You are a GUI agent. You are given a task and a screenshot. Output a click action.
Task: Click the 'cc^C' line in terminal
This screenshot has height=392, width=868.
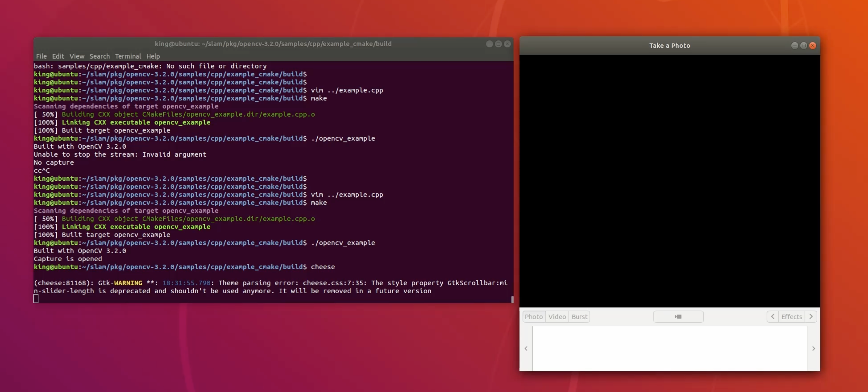[42, 170]
